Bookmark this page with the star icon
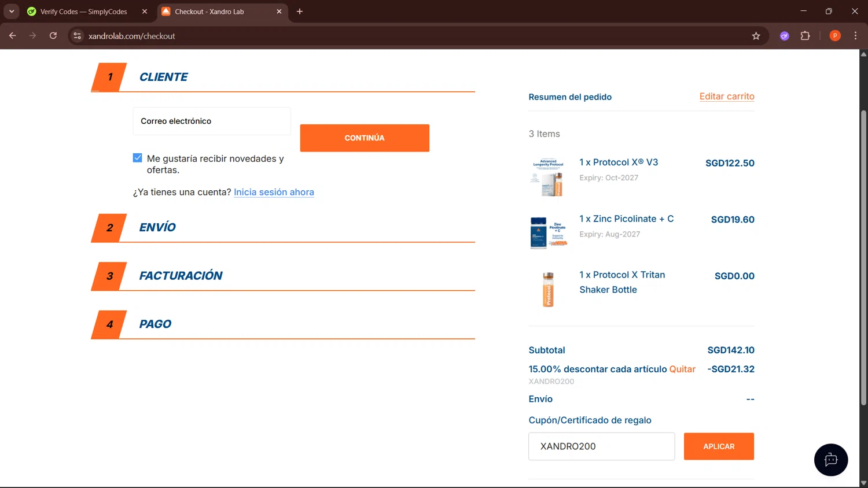Image resolution: width=868 pixels, height=488 pixels. 756,36
